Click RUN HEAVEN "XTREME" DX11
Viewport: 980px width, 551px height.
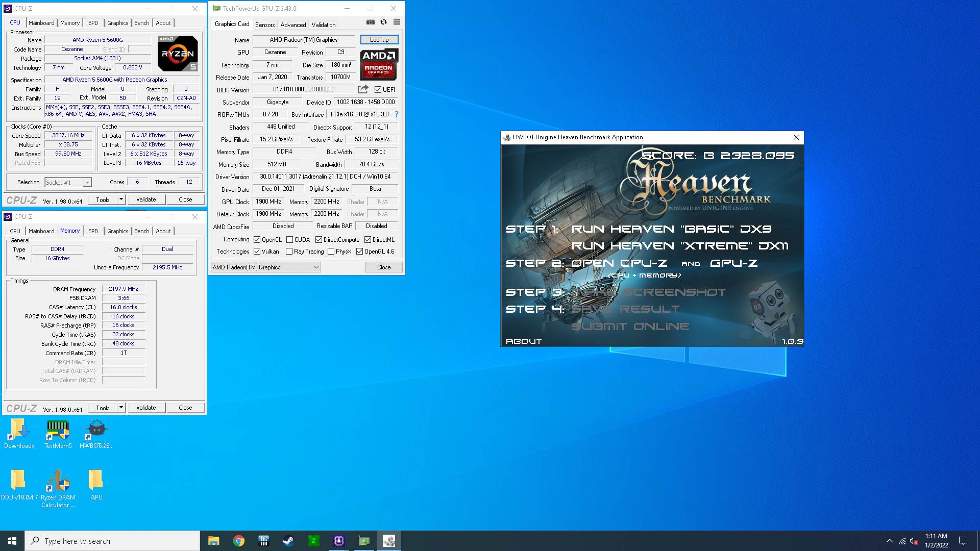[680, 246]
